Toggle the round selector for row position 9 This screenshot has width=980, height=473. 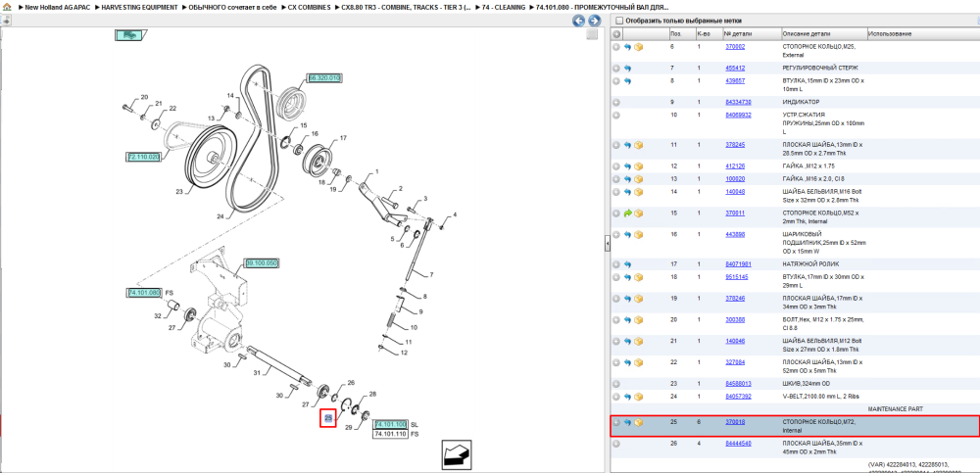616,102
